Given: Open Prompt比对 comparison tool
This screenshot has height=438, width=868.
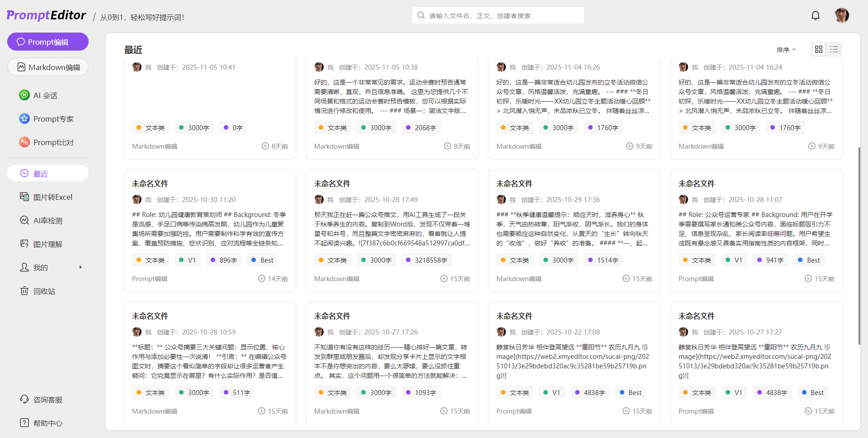Looking at the screenshot, I should point(53,142).
